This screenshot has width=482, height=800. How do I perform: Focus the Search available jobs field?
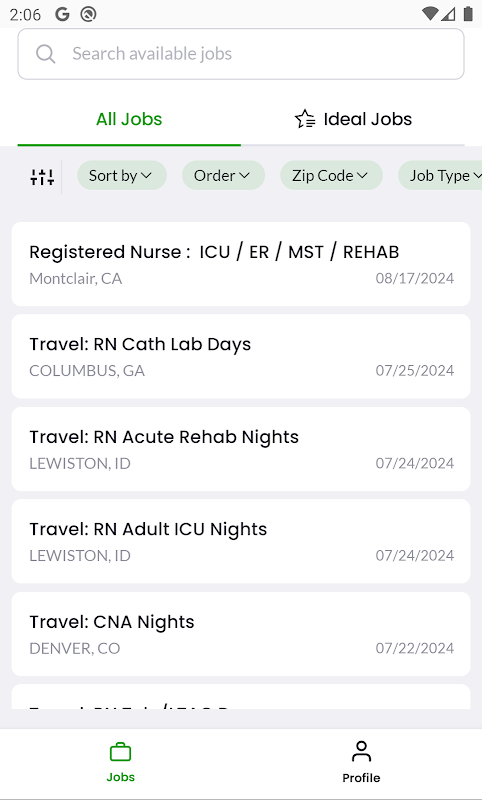coord(241,54)
